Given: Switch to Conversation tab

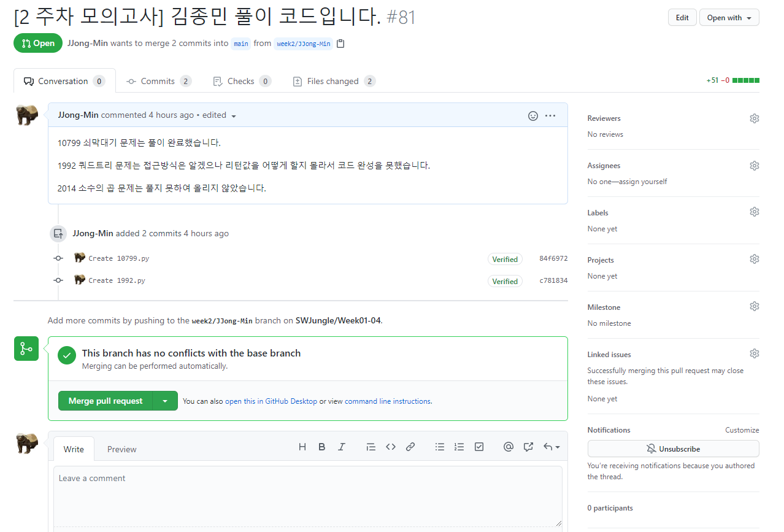Looking at the screenshot, I should (64, 81).
